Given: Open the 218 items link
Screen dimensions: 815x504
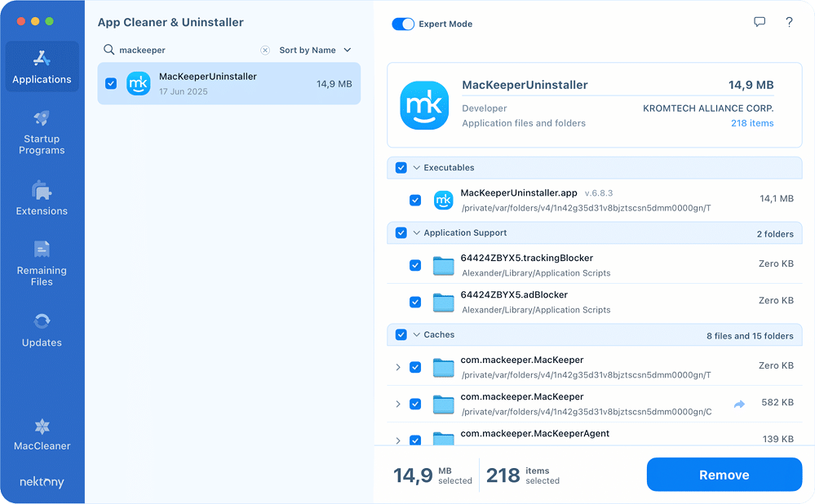Looking at the screenshot, I should (x=752, y=123).
